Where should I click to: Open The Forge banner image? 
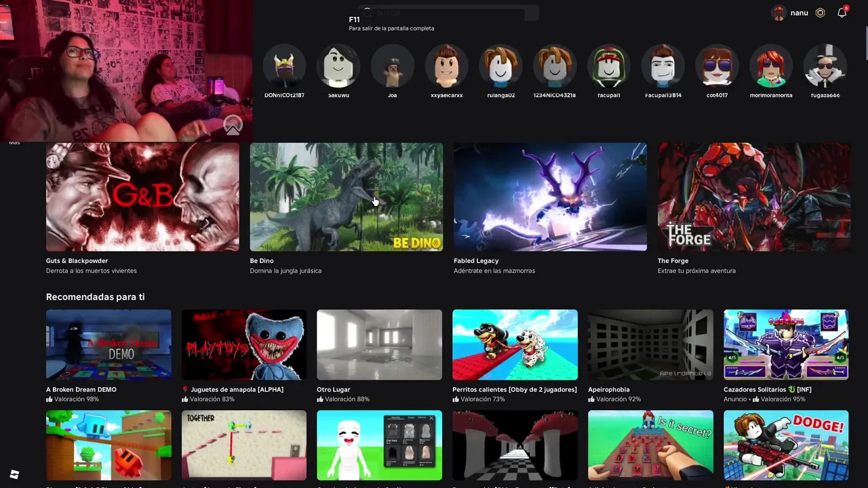[x=753, y=197]
